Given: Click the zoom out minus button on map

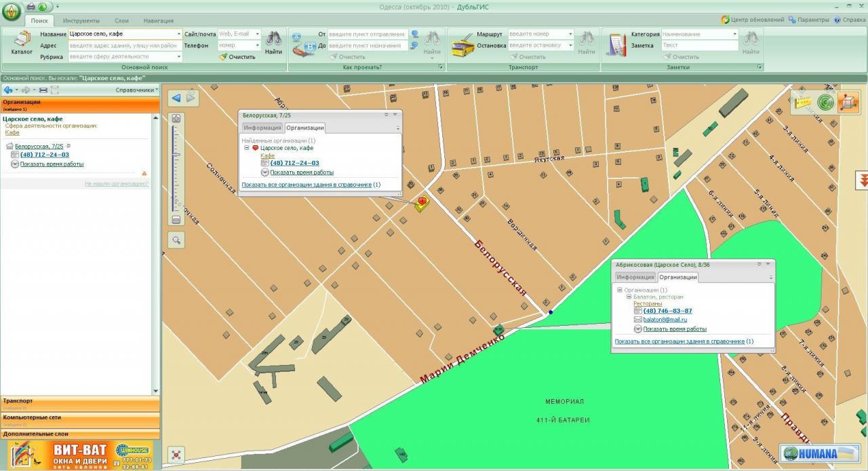Looking at the screenshot, I should (x=176, y=220).
